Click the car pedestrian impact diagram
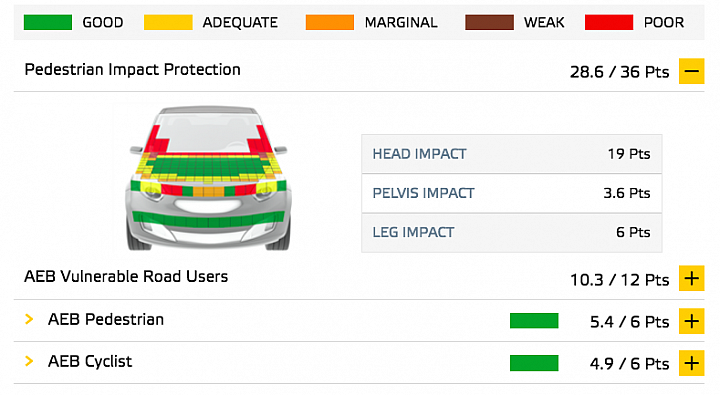The height and width of the screenshot is (395, 720). pos(208,178)
